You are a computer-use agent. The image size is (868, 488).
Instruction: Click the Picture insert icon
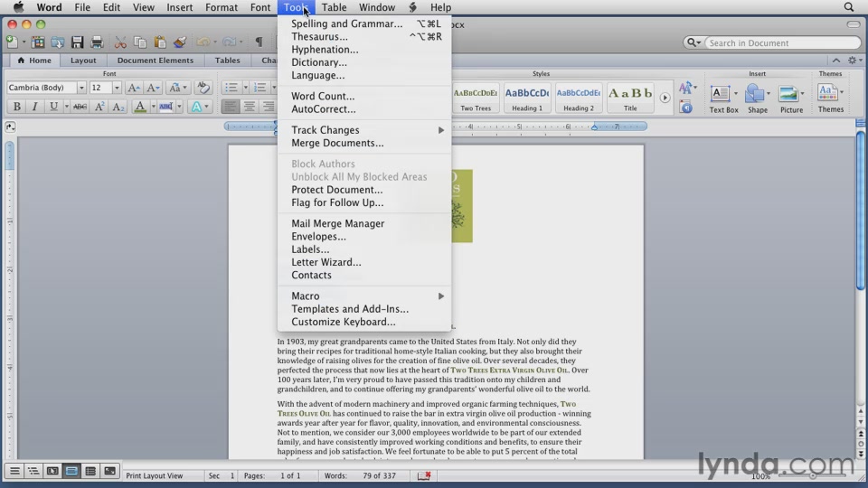tap(788, 94)
